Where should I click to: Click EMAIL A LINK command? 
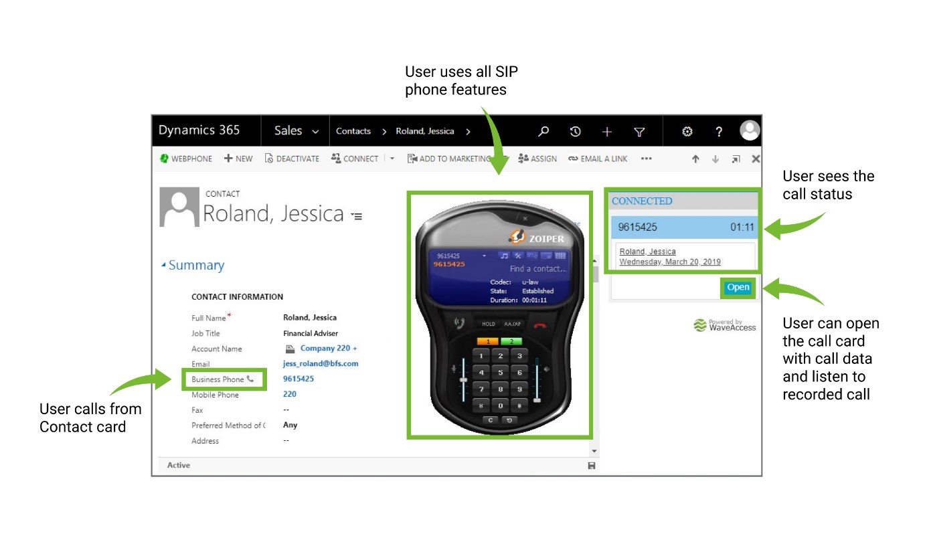(x=598, y=159)
